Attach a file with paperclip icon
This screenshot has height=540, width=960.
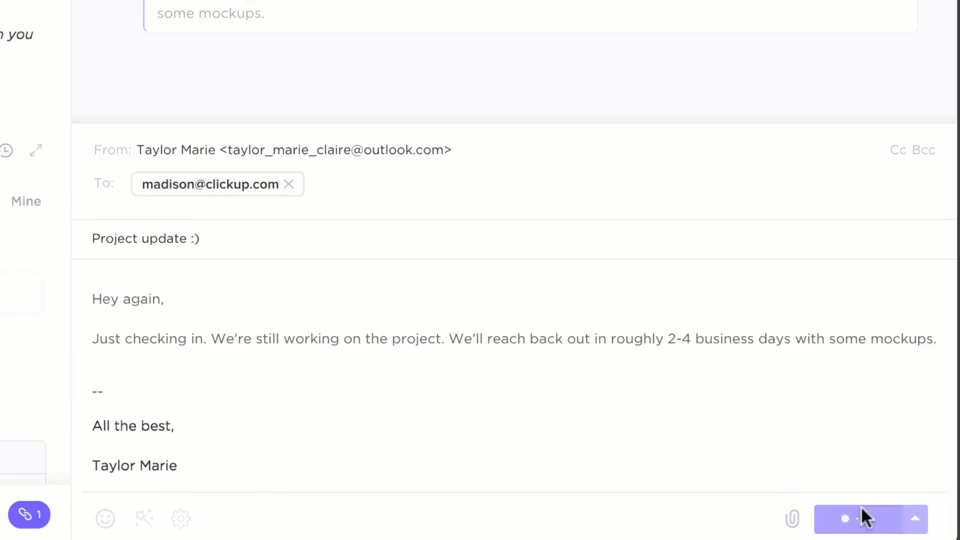click(792, 519)
